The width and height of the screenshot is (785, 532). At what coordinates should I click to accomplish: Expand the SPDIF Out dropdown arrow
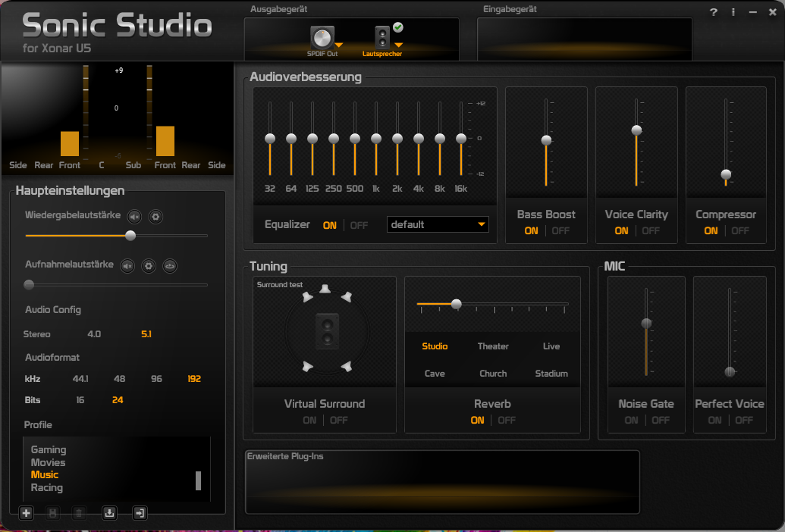tap(339, 45)
